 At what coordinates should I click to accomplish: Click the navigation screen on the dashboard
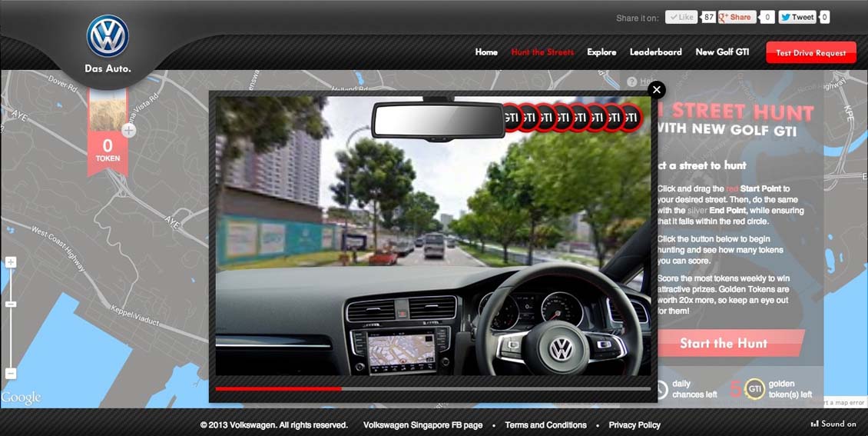coord(401,351)
